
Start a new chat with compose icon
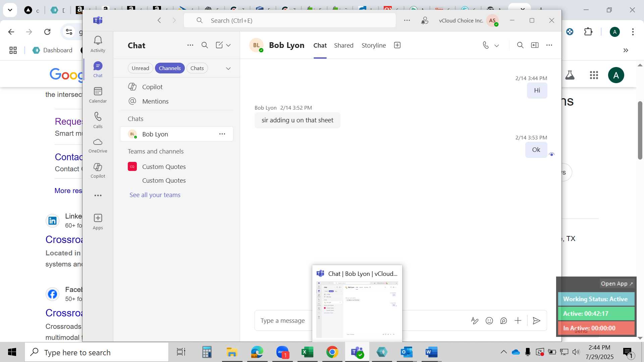coord(219,45)
